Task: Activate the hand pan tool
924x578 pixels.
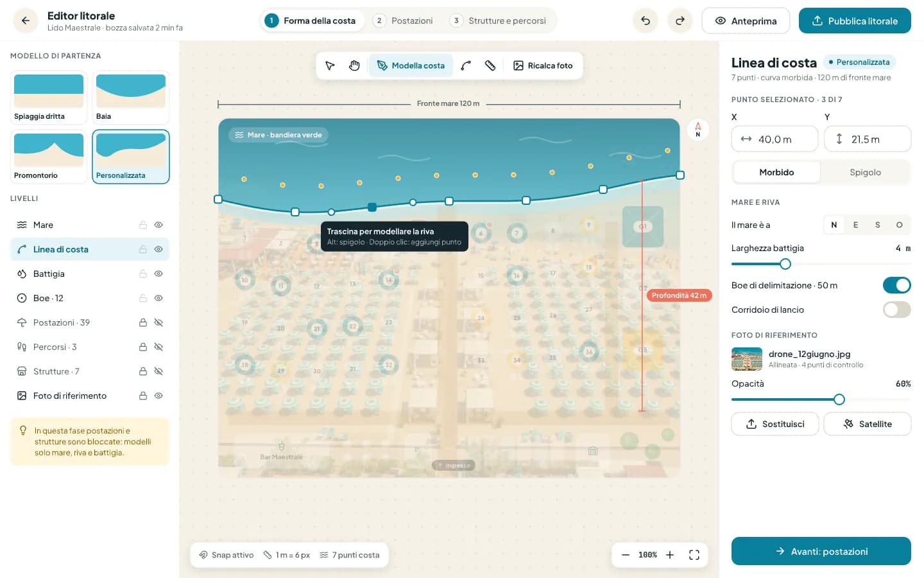Action: point(354,66)
